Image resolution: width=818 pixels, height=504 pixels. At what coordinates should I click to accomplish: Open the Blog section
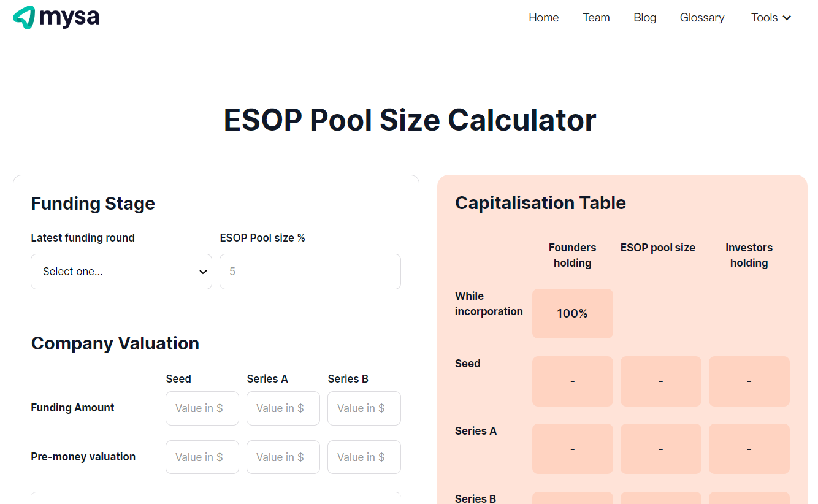click(644, 18)
